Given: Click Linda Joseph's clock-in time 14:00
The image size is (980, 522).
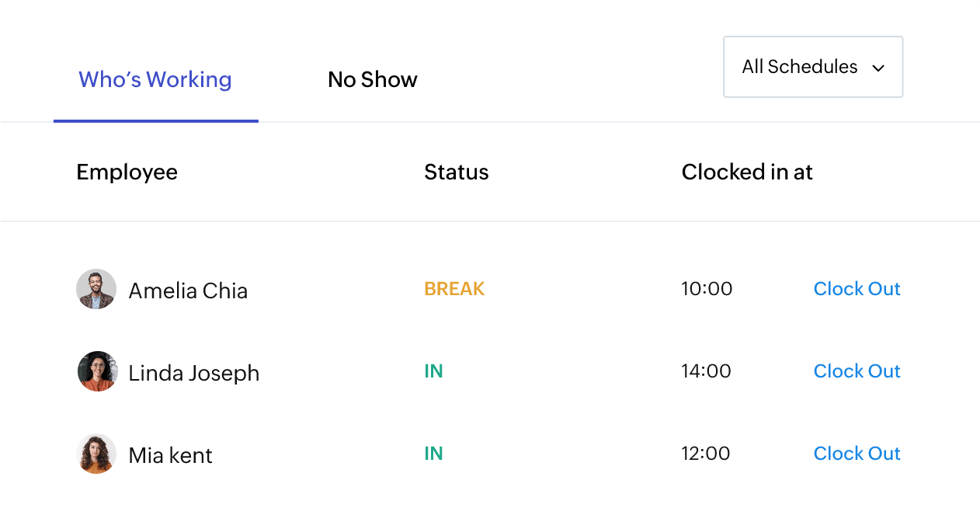Looking at the screenshot, I should pos(706,371).
